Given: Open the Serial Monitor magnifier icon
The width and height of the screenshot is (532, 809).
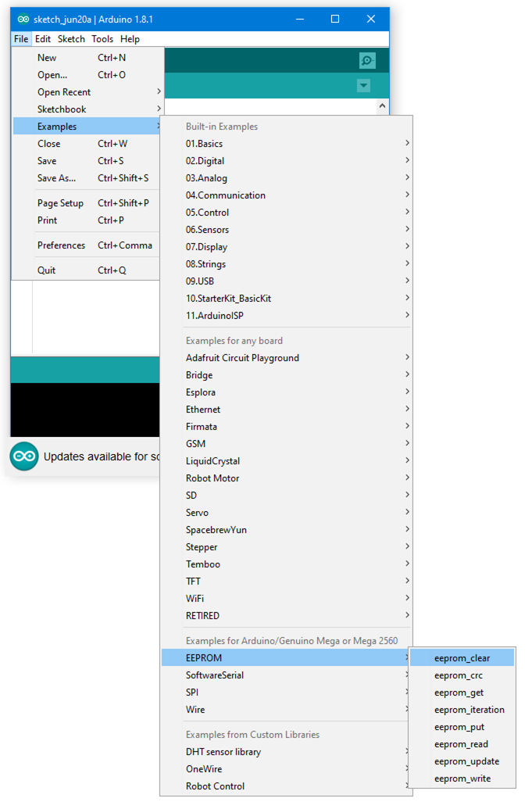Looking at the screenshot, I should pyautogui.click(x=367, y=61).
